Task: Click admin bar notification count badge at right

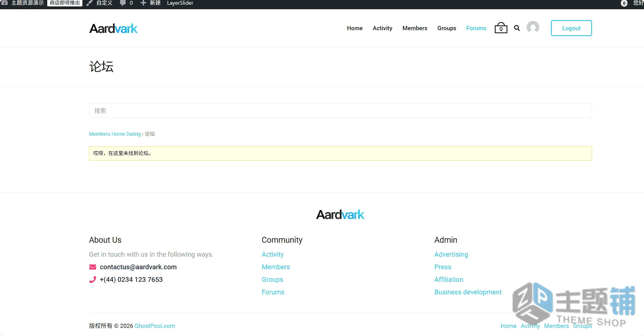Action: pos(624,3)
